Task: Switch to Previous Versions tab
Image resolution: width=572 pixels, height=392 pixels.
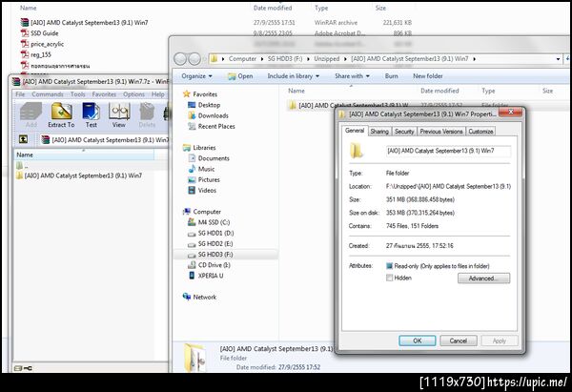Action: pyautogui.click(x=441, y=132)
